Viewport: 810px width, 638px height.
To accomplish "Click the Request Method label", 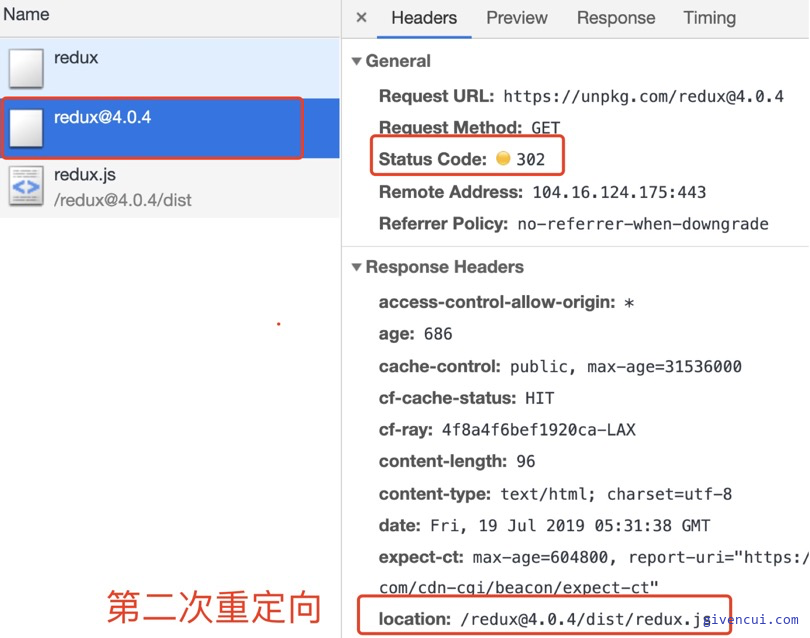I will click(450, 128).
